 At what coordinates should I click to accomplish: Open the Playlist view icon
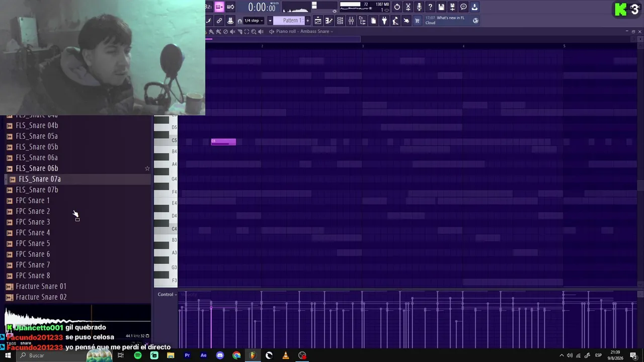click(318, 21)
